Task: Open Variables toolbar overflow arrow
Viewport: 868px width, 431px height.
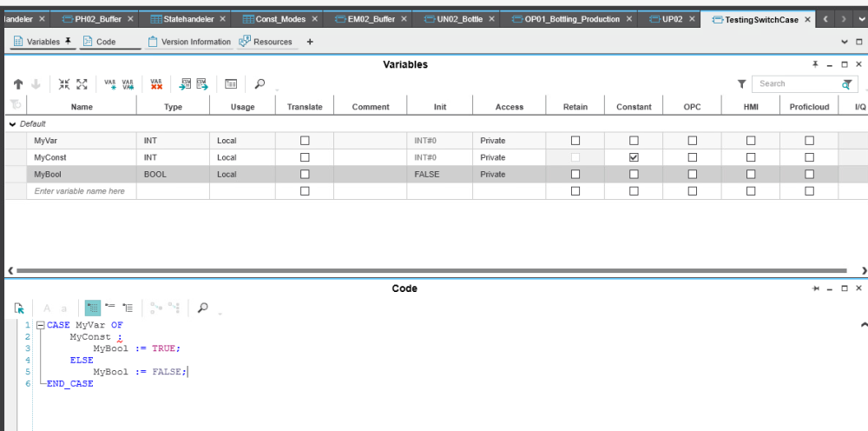Action: [x=276, y=90]
